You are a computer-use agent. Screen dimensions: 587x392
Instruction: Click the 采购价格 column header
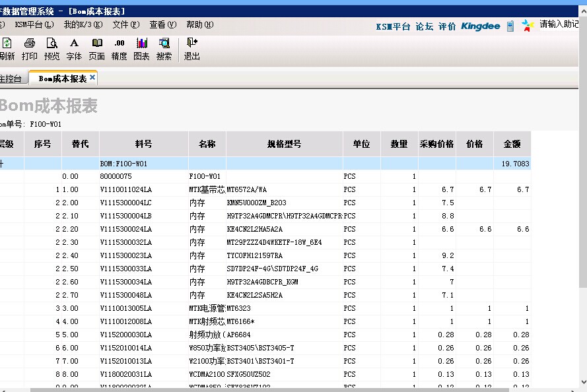click(x=437, y=144)
